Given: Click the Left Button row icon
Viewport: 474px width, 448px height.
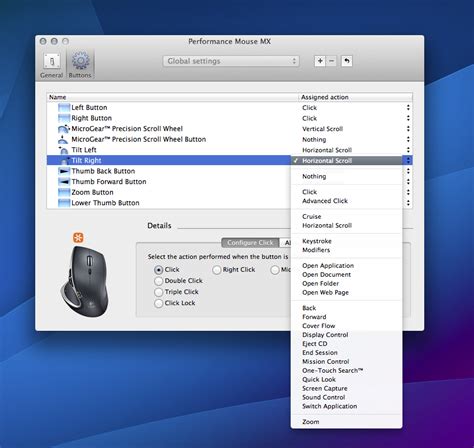Looking at the screenshot, I should pos(64,107).
